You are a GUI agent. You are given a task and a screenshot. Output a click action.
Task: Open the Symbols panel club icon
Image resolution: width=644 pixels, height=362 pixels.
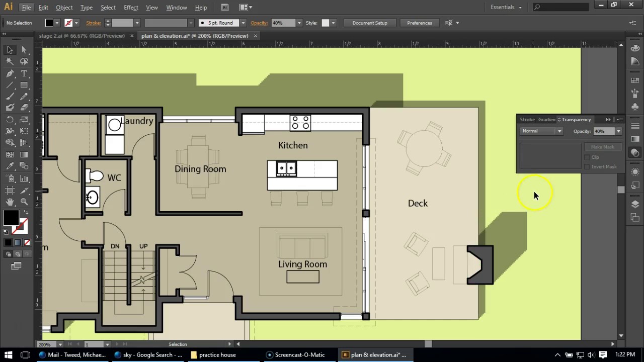click(x=635, y=107)
